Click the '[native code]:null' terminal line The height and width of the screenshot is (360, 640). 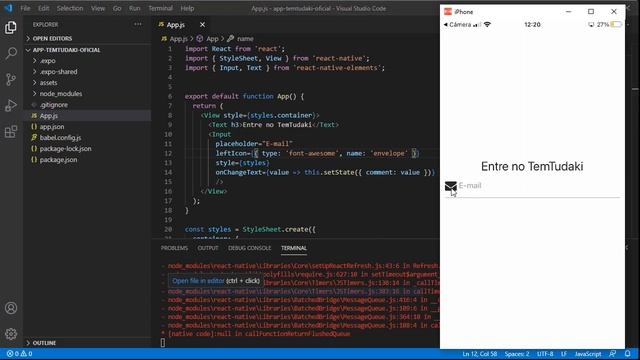[259, 334]
